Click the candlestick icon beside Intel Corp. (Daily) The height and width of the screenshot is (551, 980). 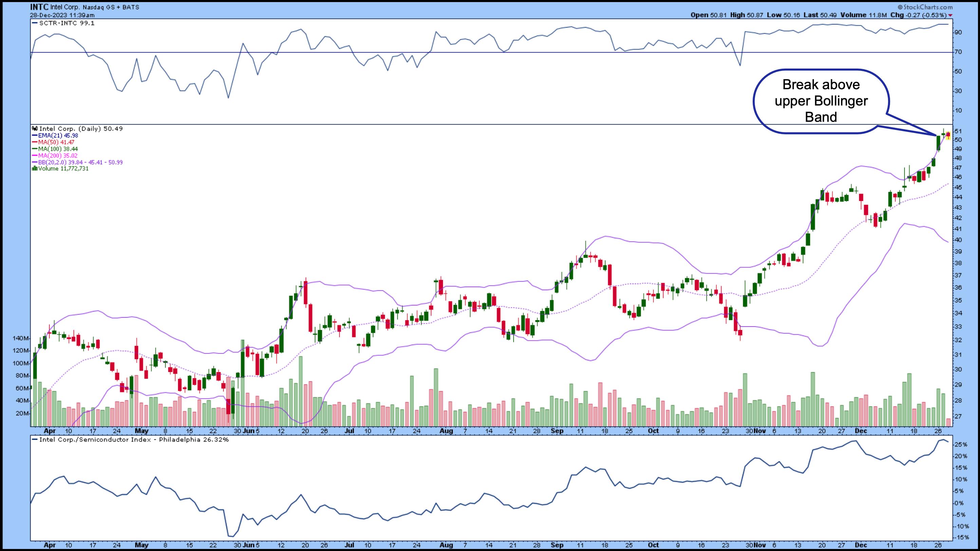click(35, 129)
